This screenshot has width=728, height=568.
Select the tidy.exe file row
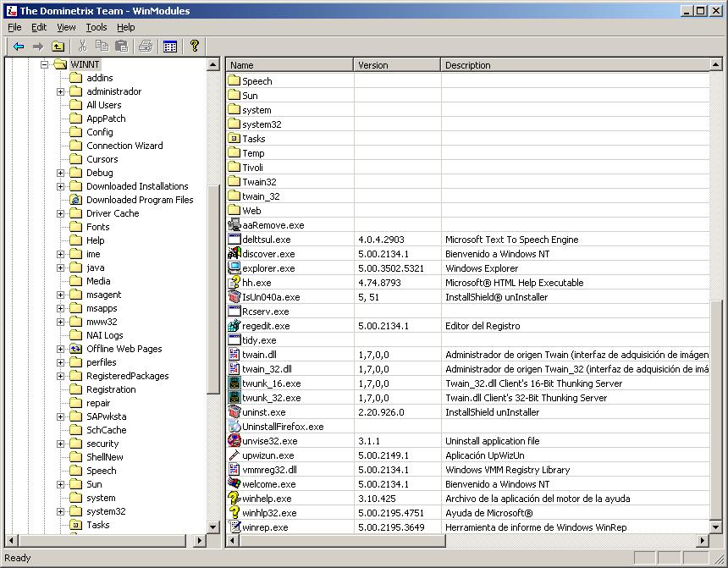pos(467,340)
